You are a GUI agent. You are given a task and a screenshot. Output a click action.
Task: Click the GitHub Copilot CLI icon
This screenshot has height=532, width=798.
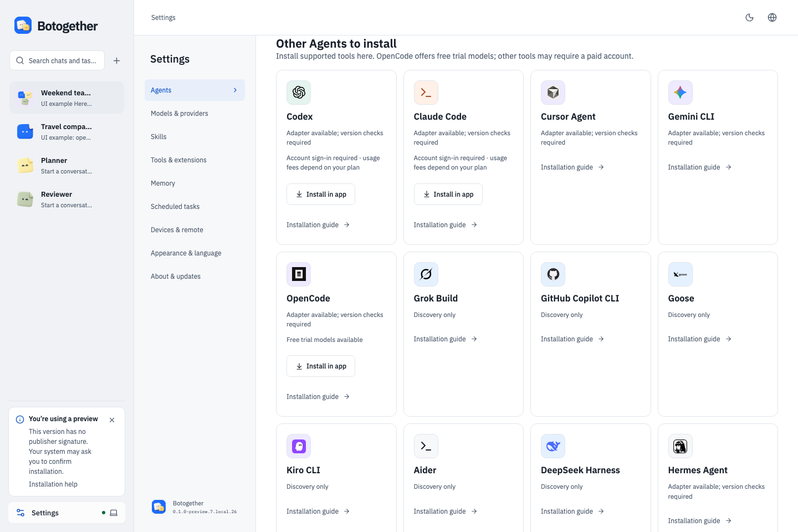[x=553, y=274]
